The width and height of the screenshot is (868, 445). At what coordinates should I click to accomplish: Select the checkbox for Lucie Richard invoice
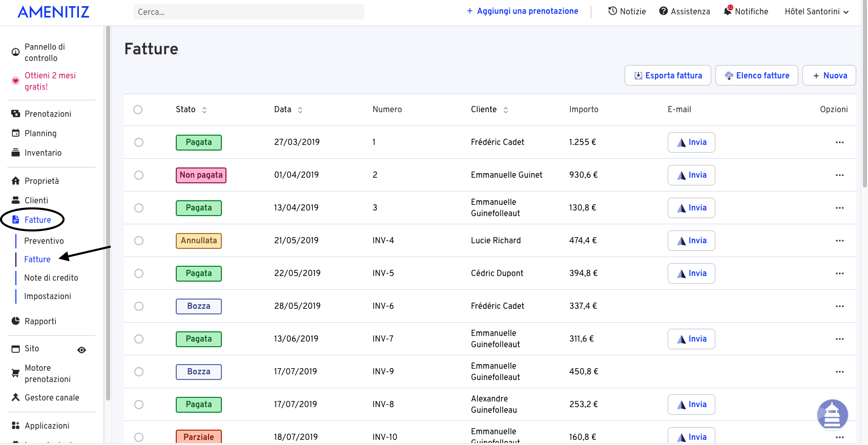coord(139,241)
